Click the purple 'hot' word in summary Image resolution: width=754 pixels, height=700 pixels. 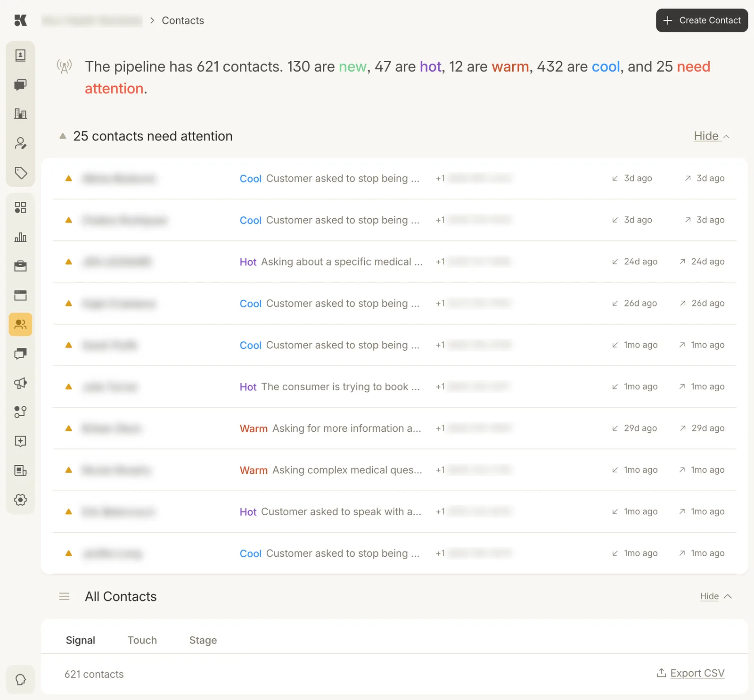tap(431, 66)
